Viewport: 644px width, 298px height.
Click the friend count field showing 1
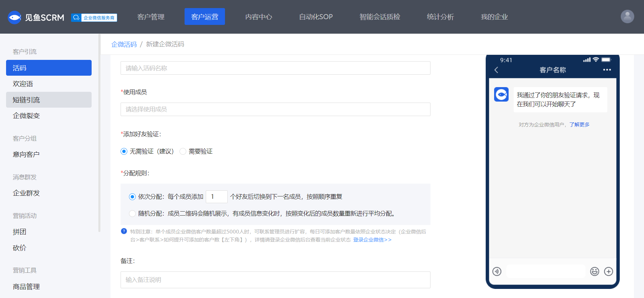point(217,197)
